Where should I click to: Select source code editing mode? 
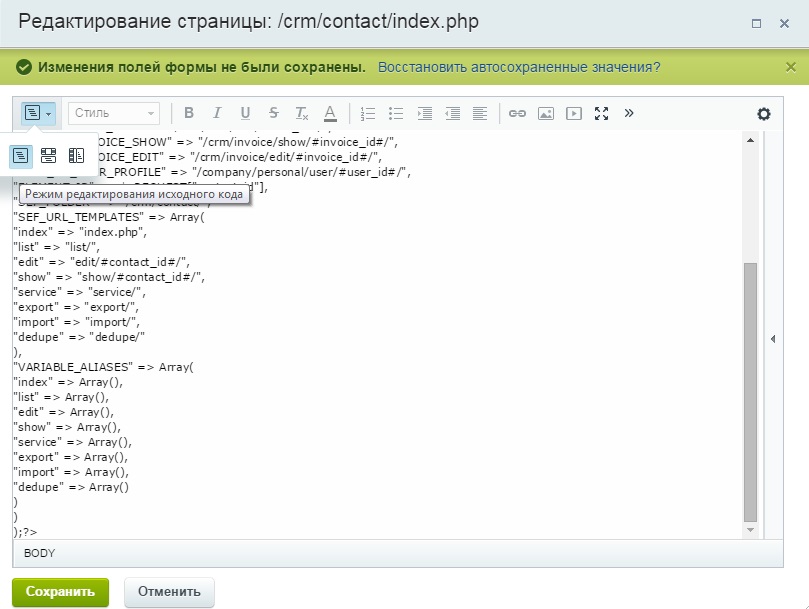click(20, 155)
